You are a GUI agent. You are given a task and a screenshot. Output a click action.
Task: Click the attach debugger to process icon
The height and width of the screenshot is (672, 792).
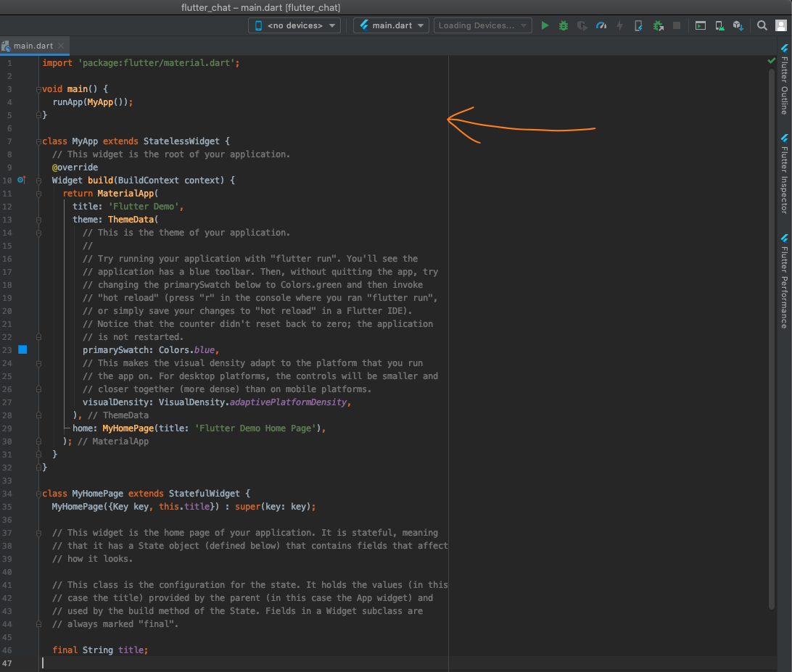pyautogui.click(x=658, y=25)
